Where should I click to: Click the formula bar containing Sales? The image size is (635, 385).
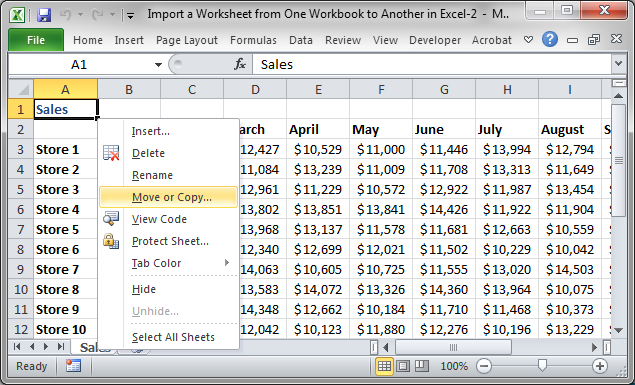(432, 64)
